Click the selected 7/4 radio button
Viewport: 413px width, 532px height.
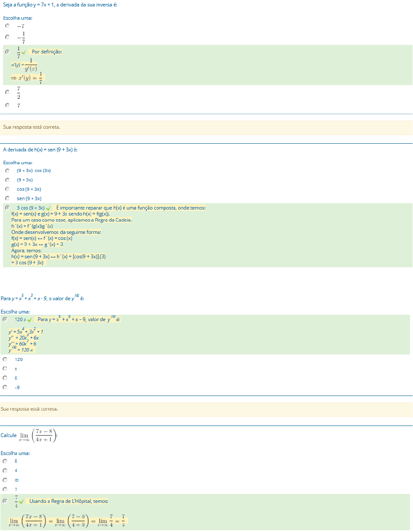tap(5, 501)
